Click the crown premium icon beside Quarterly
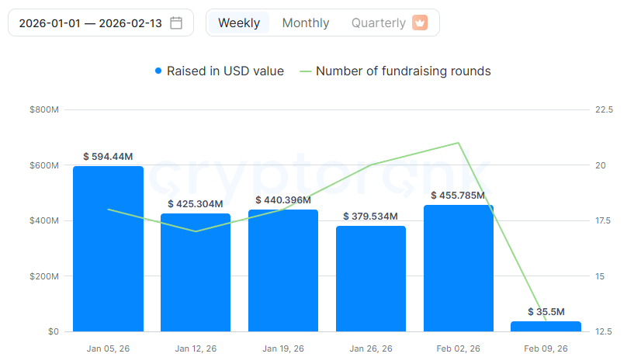This screenshot has height=364, width=641. [420, 23]
